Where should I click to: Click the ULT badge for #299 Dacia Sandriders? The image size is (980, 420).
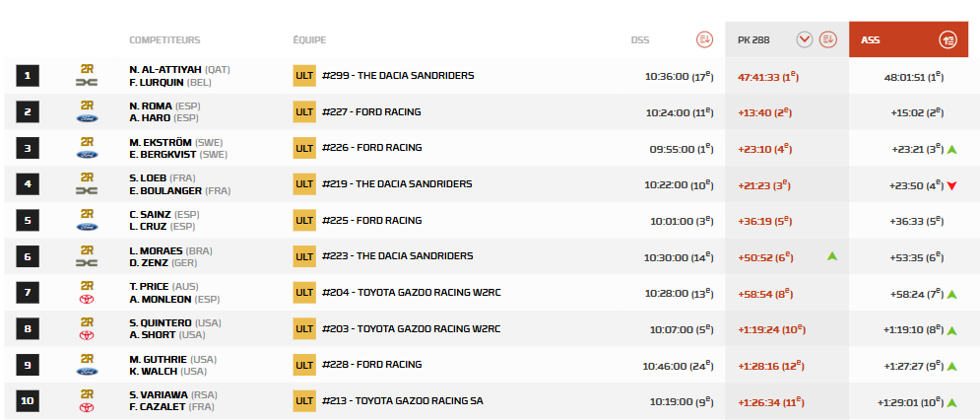304,75
